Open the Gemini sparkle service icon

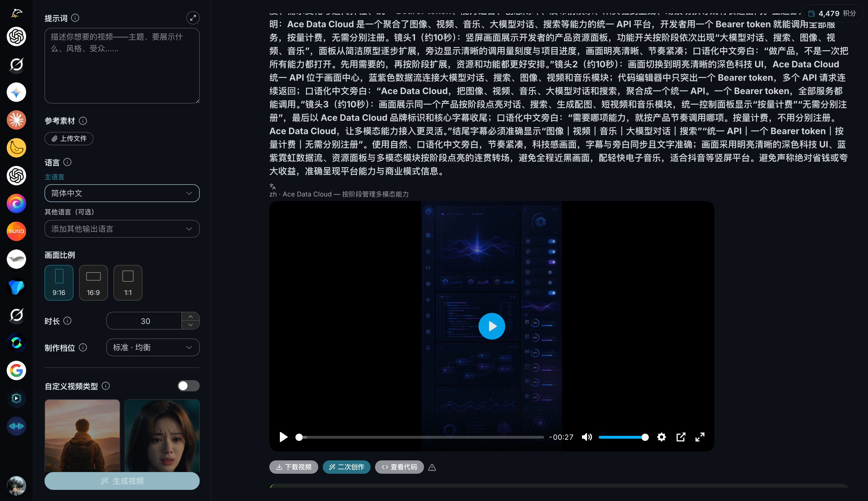pos(16,92)
